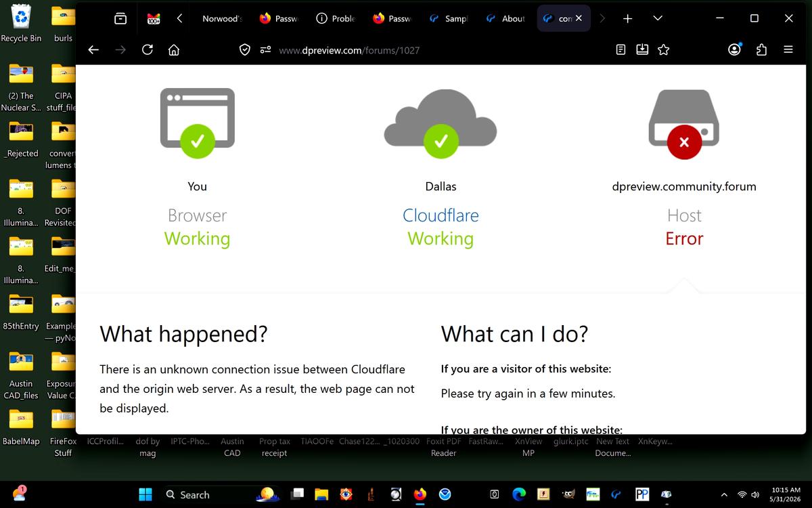The image size is (812, 508).
Task: Open the PP app from the taskbar
Action: click(642, 494)
